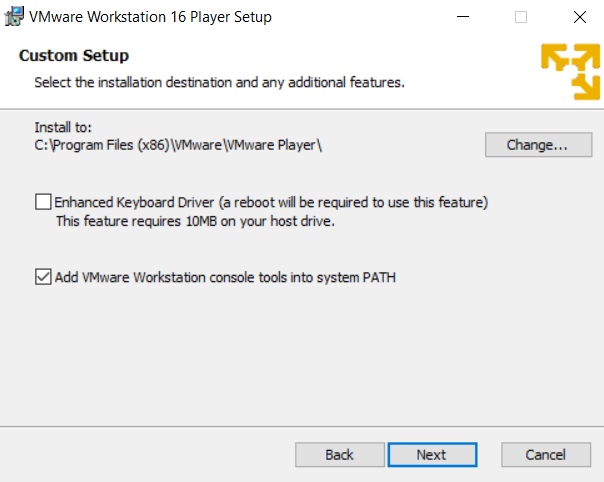Close the setup window with X

click(580, 17)
